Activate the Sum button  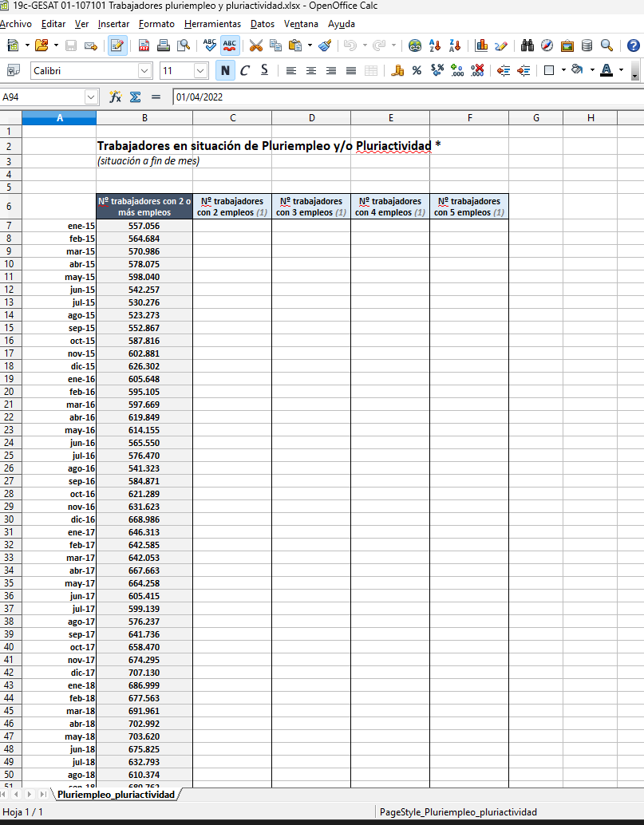point(133,97)
